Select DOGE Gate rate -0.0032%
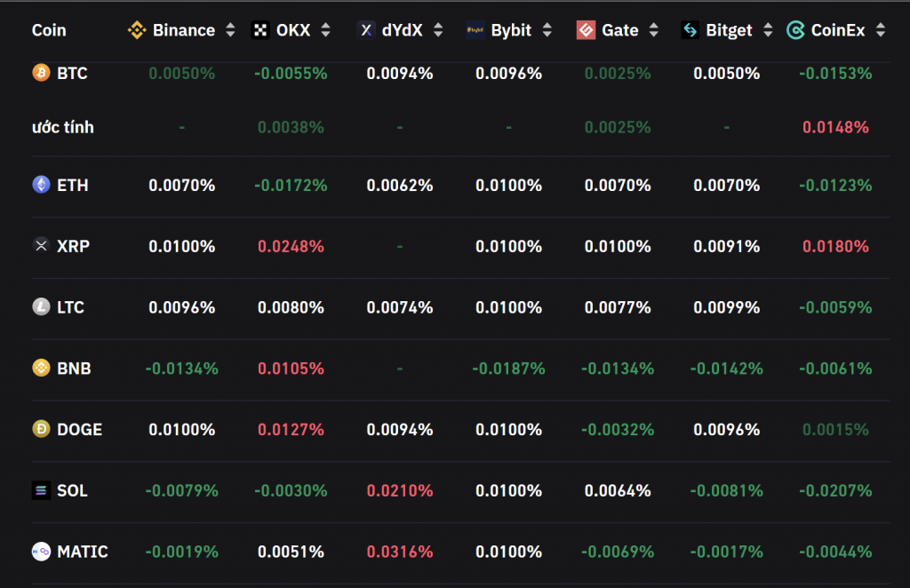 (618, 429)
